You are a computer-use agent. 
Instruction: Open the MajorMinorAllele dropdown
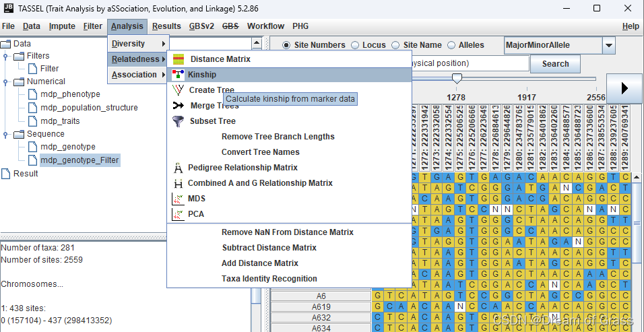609,46
